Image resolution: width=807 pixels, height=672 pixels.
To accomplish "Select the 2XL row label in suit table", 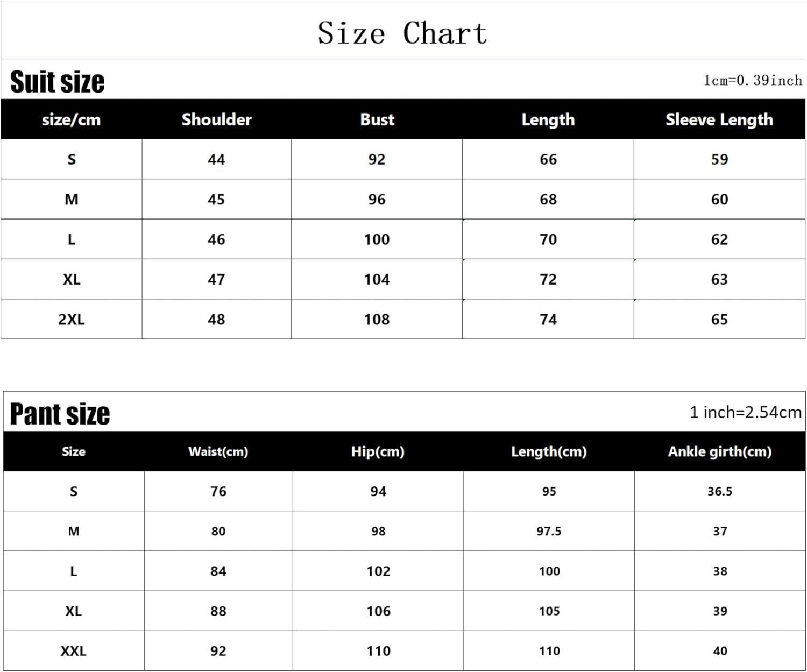I will point(72,320).
